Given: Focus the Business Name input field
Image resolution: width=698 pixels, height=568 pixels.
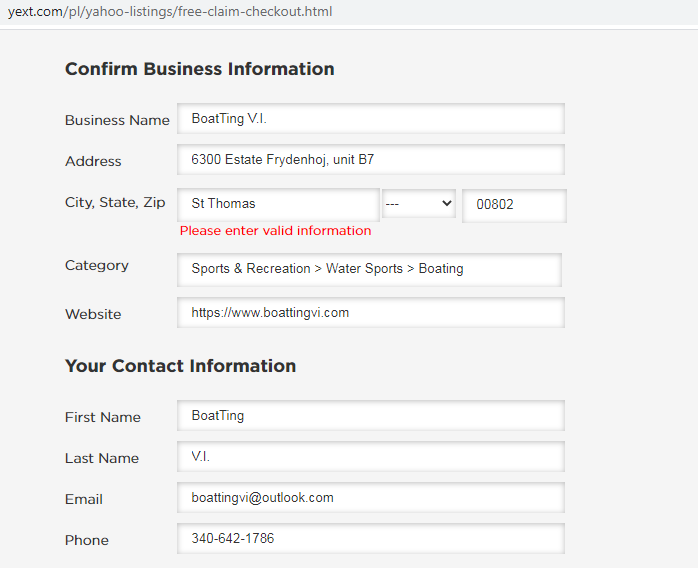Looking at the screenshot, I should click(370, 119).
